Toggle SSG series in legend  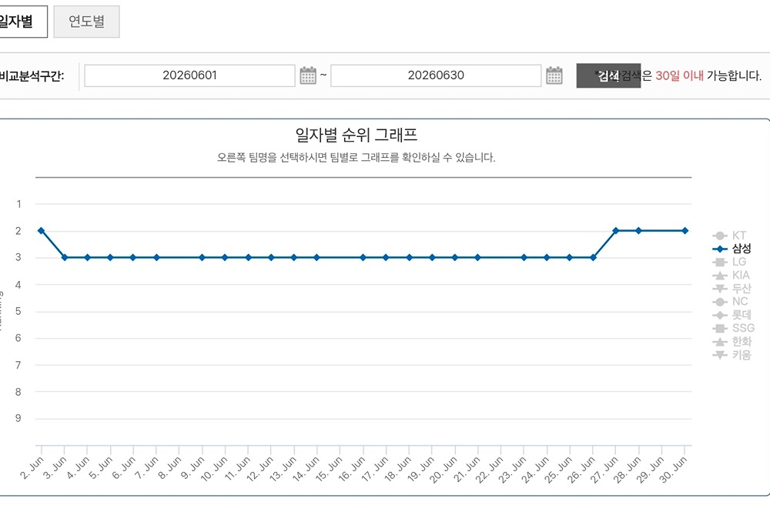click(x=734, y=328)
